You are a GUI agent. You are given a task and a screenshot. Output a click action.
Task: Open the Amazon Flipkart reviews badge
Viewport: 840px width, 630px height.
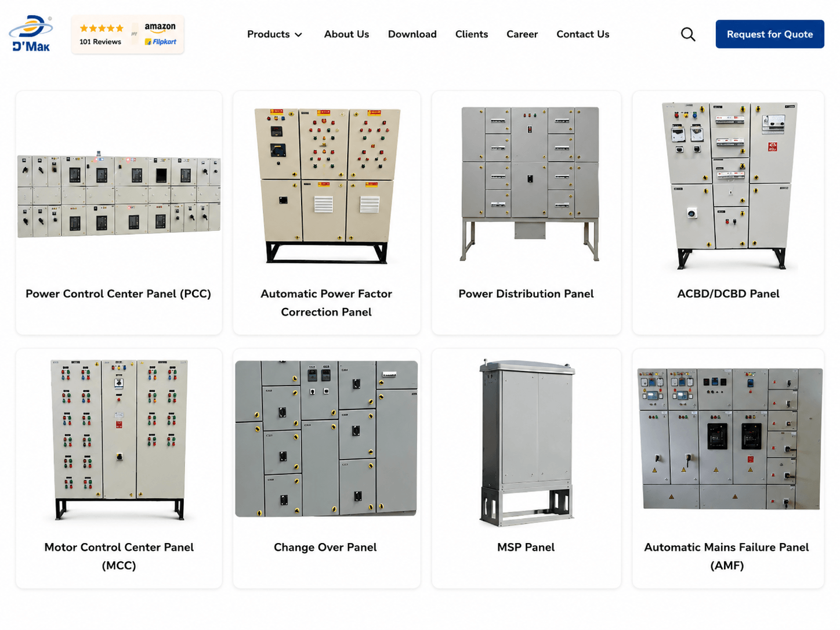tap(128, 34)
